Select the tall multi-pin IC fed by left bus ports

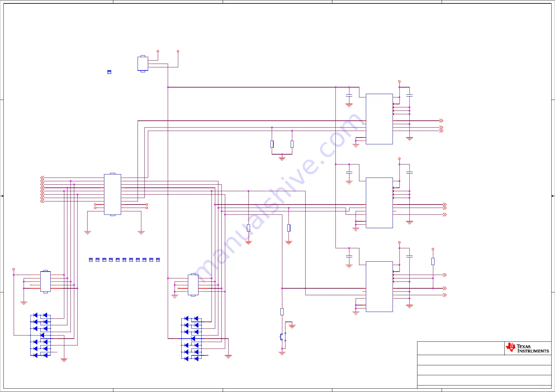[x=112, y=194]
